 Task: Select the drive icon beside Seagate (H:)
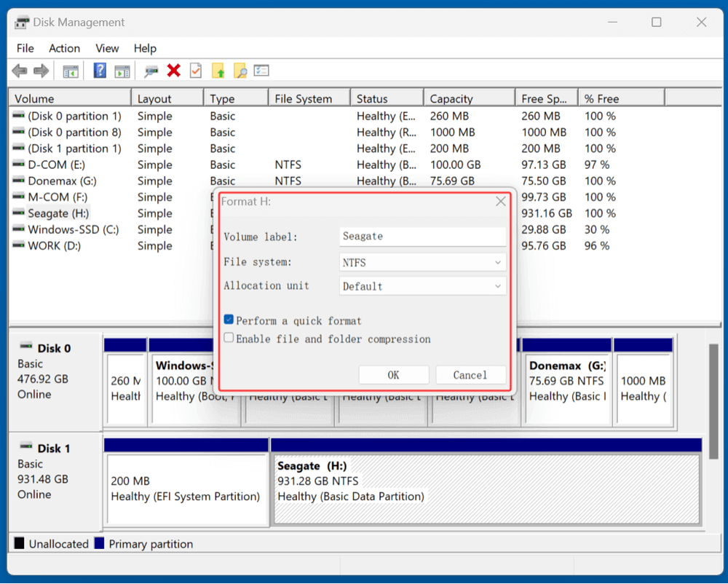(20, 213)
